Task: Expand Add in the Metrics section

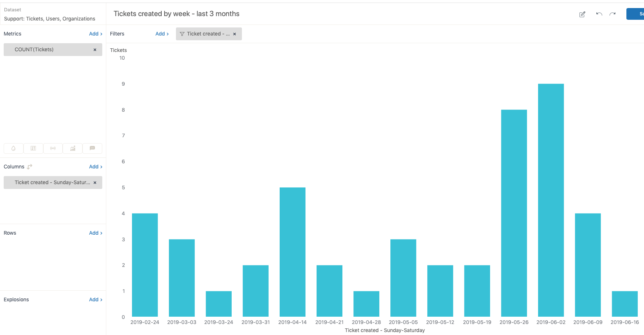Action: 95,34
